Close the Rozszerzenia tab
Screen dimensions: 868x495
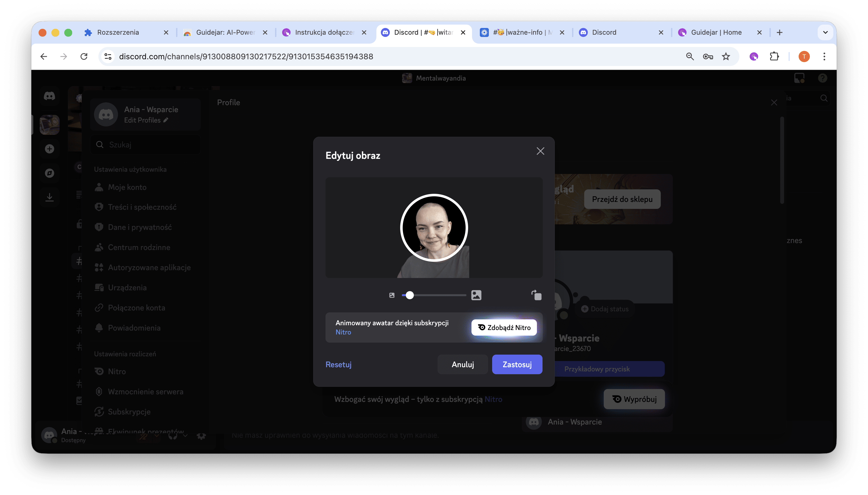tap(166, 32)
